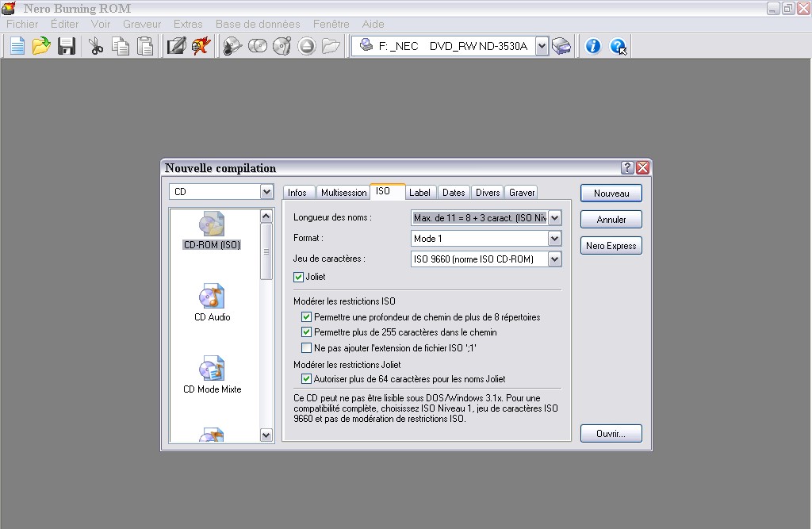Open a compilation with the folder icon
Viewport: 812px width, 529px height.
click(41, 46)
